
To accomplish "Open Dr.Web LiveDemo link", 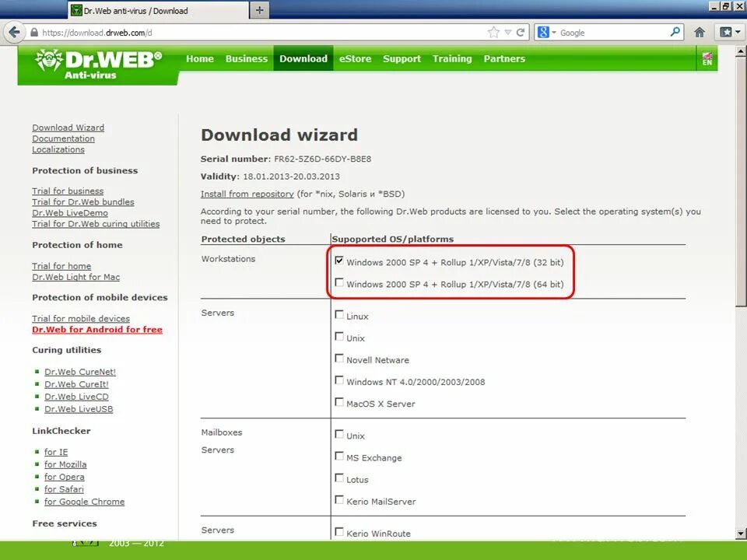I will tap(70, 213).
